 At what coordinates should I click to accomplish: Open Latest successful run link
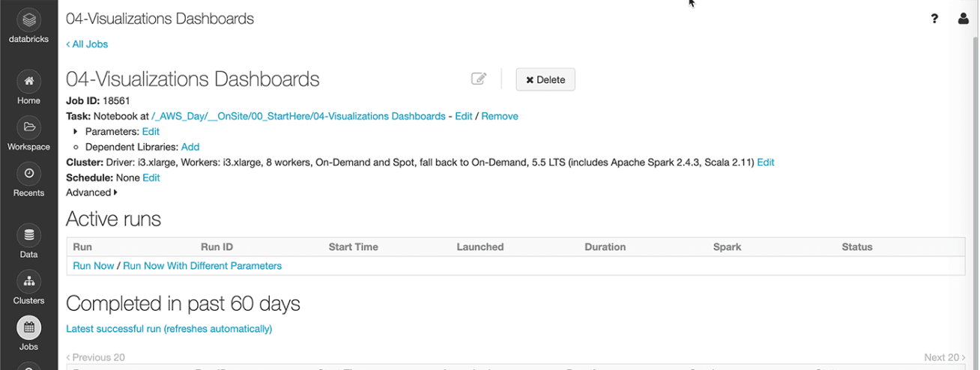pyautogui.click(x=169, y=329)
